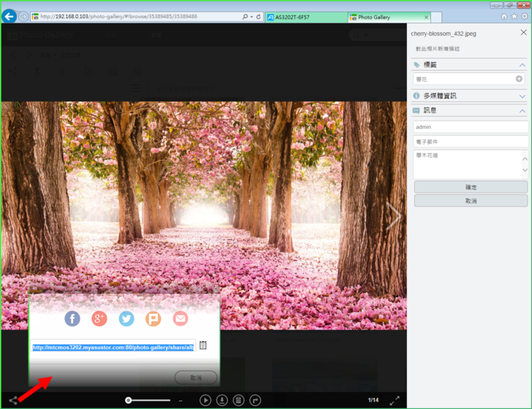Share the photo on Twitter
The width and height of the screenshot is (532, 409).
[126, 318]
